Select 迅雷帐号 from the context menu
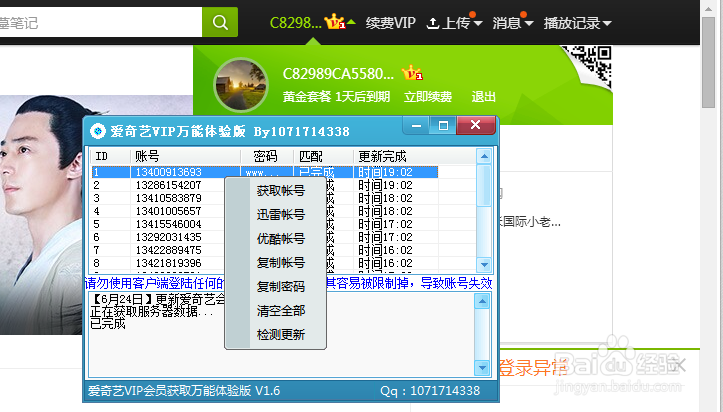The image size is (723, 412). (280, 214)
